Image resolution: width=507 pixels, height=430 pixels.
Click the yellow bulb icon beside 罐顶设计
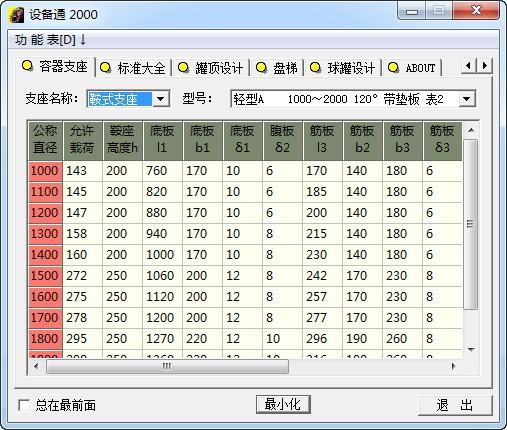point(183,68)
